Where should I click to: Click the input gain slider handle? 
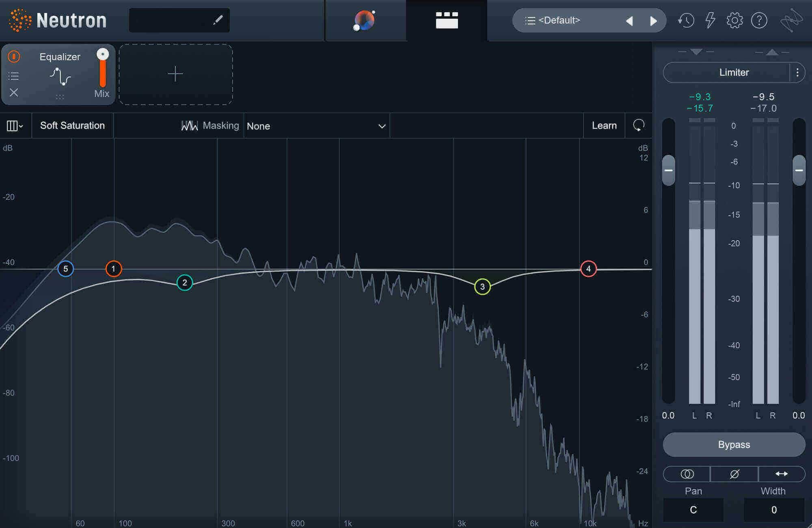[668, 170]
